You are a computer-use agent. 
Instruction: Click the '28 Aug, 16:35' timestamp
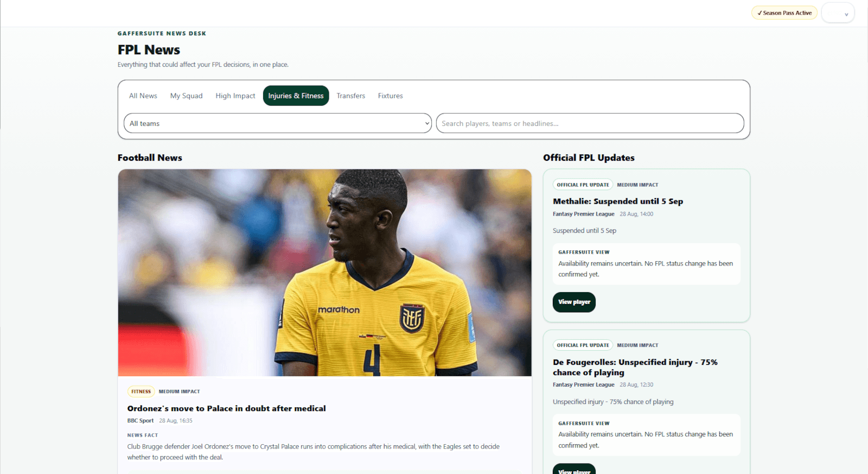tap(176, 421)
